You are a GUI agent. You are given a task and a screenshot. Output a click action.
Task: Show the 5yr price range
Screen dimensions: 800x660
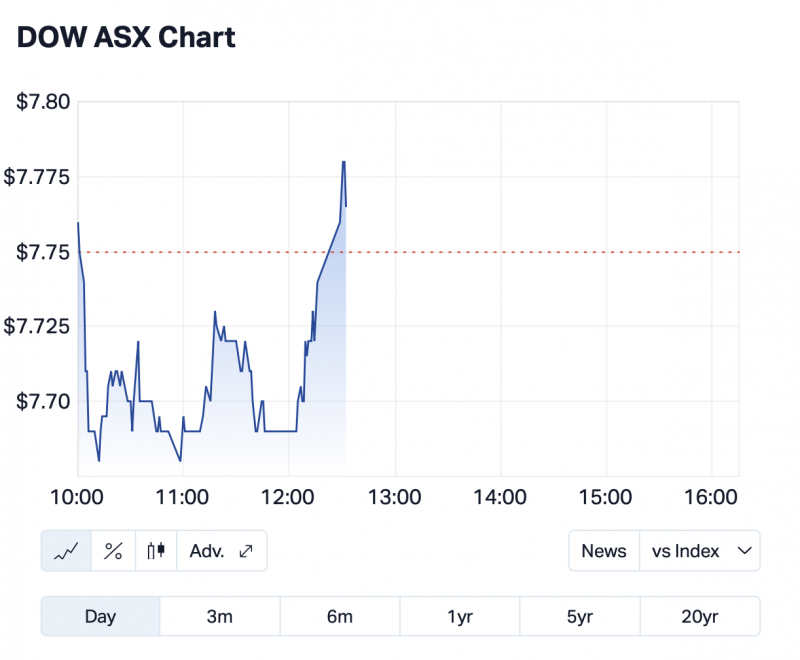[580, 617]
